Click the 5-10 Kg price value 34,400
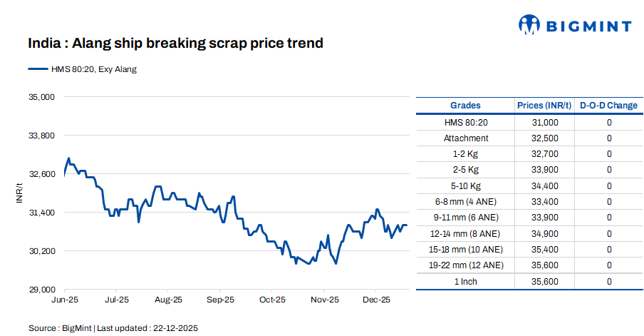This screenshot has width=644, height=336. click(545, 185)
